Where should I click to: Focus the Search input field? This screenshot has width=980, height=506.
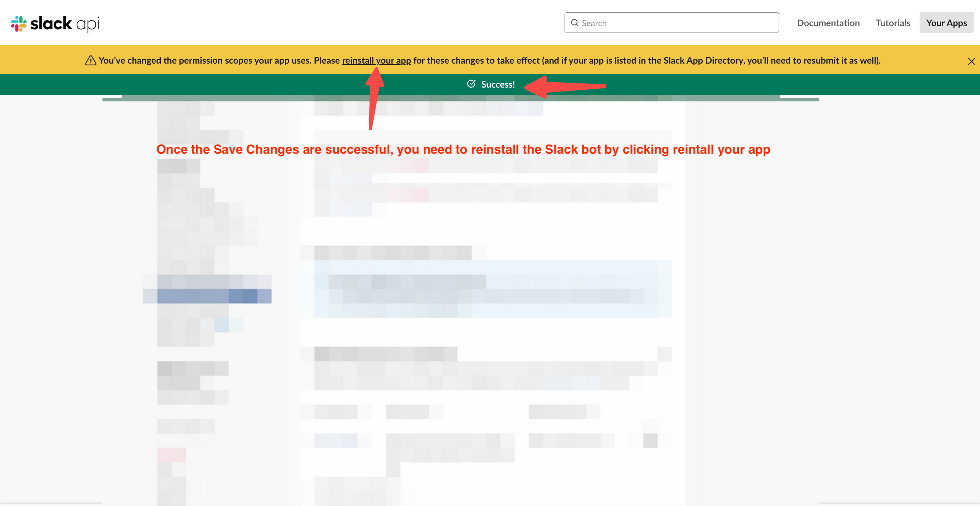672,23
